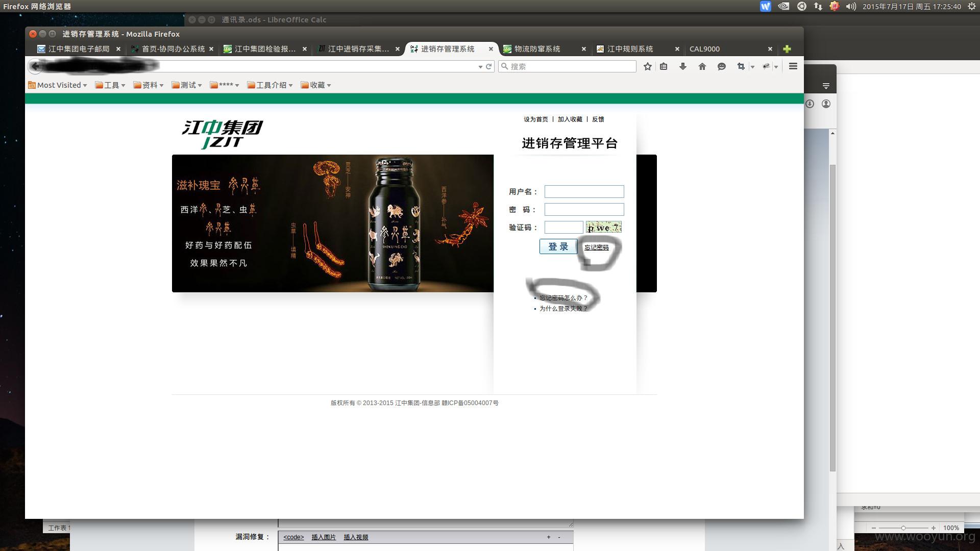The width and height of the screenshot is (980, 551).
Task: Go to Firefox home page icon
Action: point(702,66)
